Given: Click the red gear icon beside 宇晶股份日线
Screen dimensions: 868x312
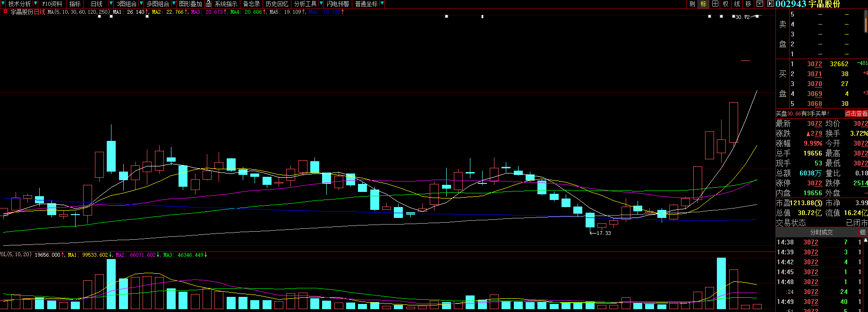Looking at the screenshot, I should click(x=5, y=12).
